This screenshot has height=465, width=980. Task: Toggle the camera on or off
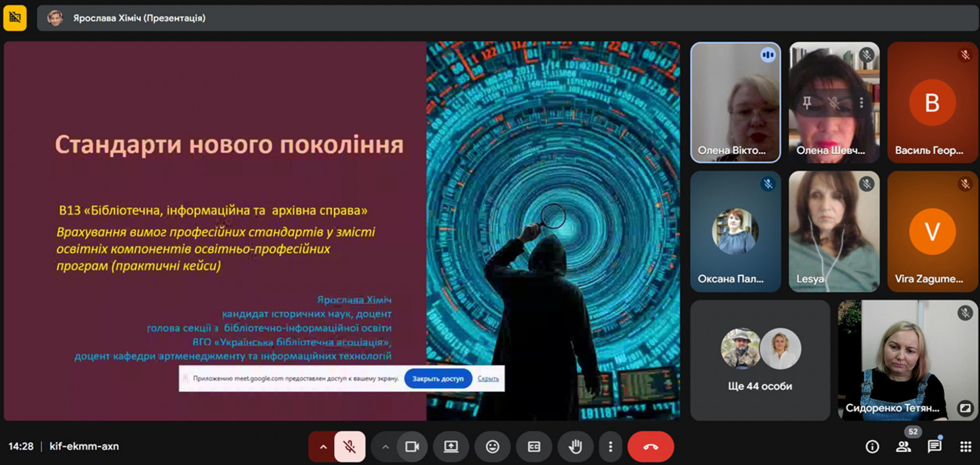pos(412,446)
